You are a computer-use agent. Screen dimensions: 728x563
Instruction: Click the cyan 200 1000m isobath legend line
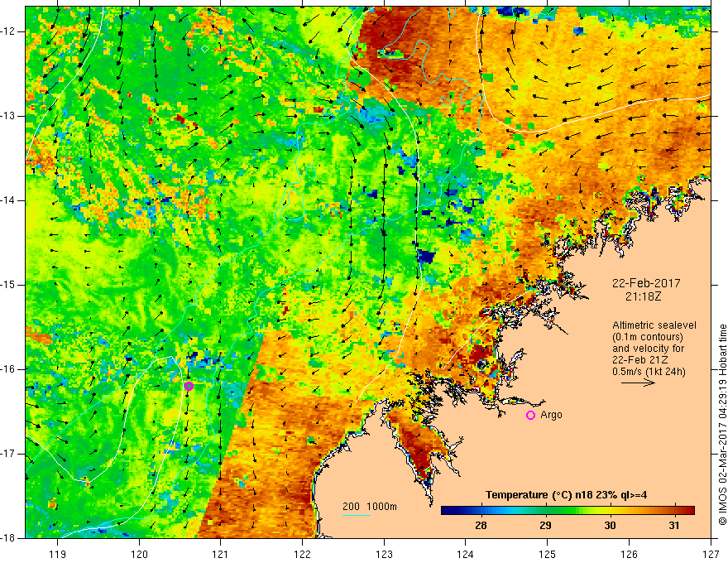tap(357, 516)
